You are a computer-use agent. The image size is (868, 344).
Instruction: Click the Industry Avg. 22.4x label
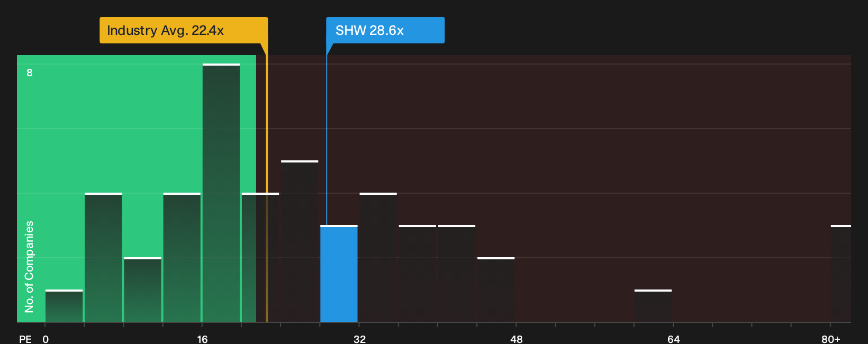(184, 30)
